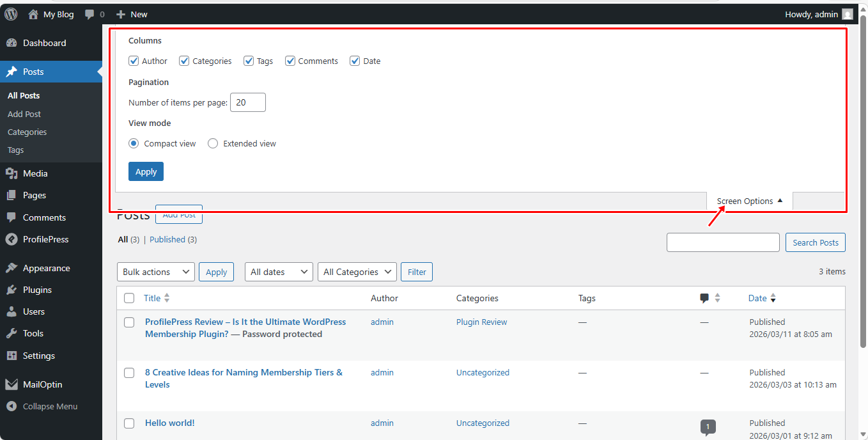868x440 pixels.
Task: Click the browser's vertical scrollbar
Action: click(x=863, y=192)
